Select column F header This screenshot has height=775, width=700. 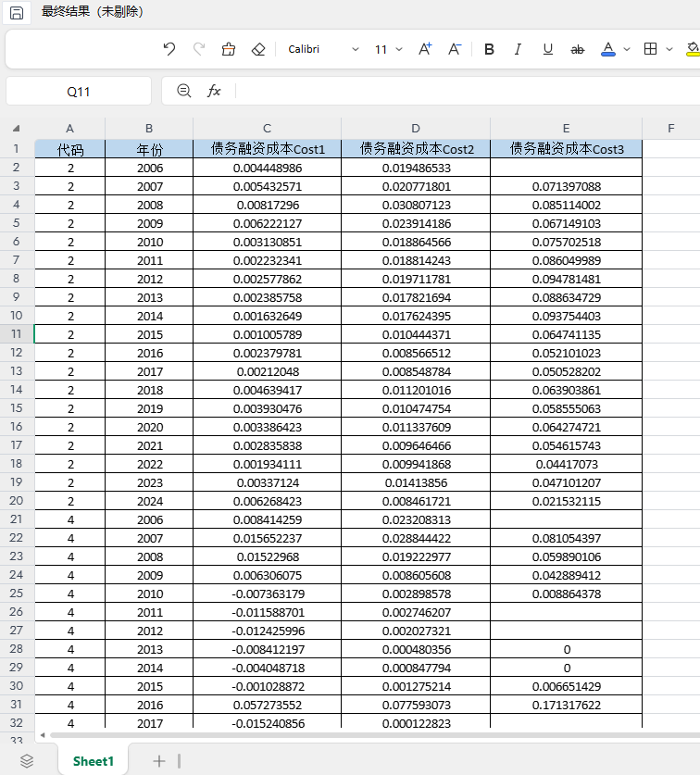click(x=670, y=129)
